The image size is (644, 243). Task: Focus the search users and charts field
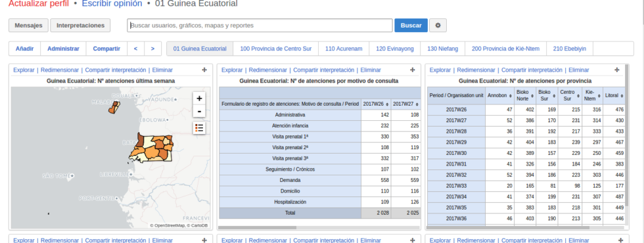pyautogui.click(x=260, y=26)
